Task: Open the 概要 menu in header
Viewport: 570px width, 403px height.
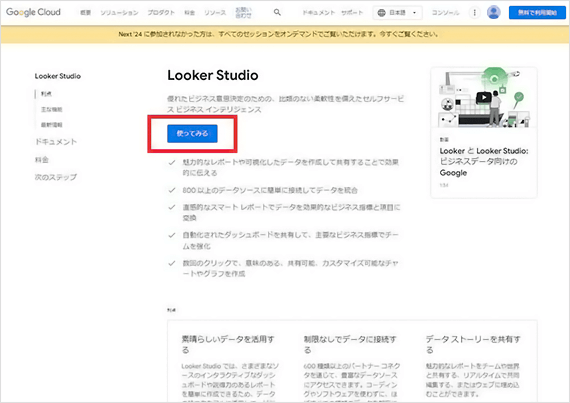Action: [85, 13]
